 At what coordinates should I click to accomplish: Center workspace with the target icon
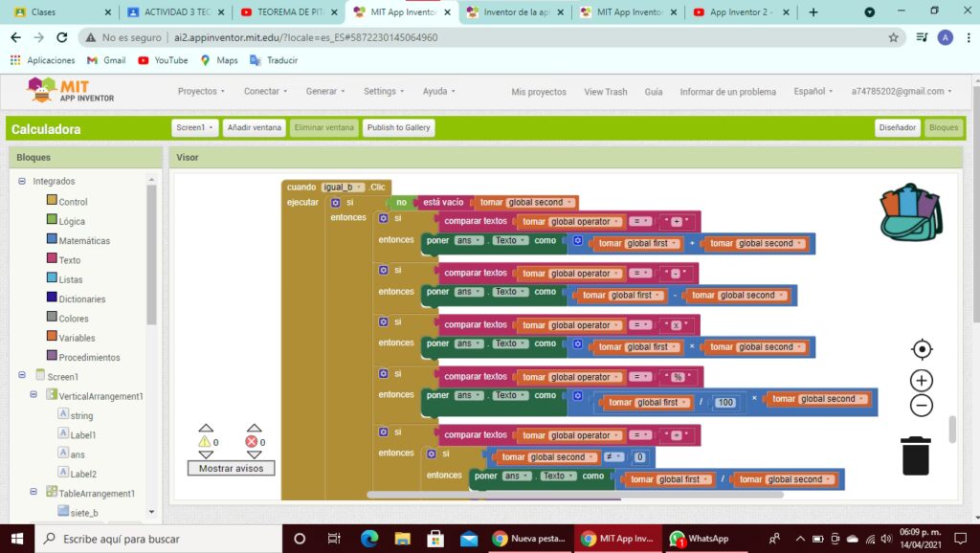click(922, 349)
